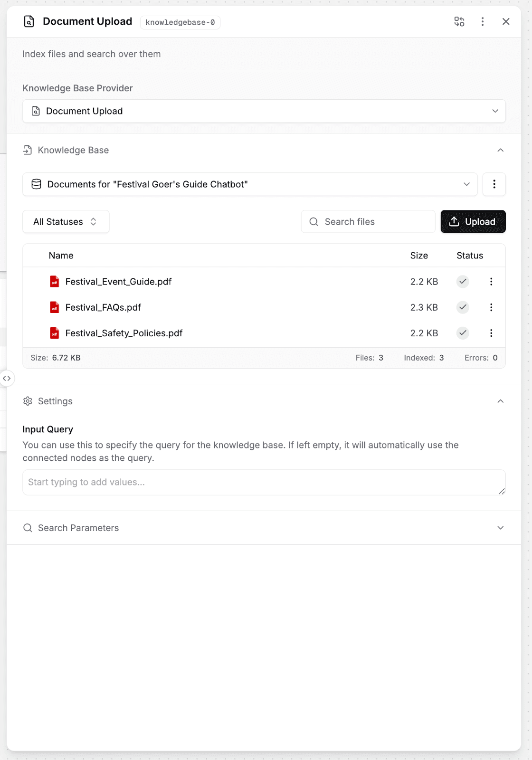Open the Knowledge Base Provider dropdown
This screenshot has height=760, width=532.
coord(264,111)
